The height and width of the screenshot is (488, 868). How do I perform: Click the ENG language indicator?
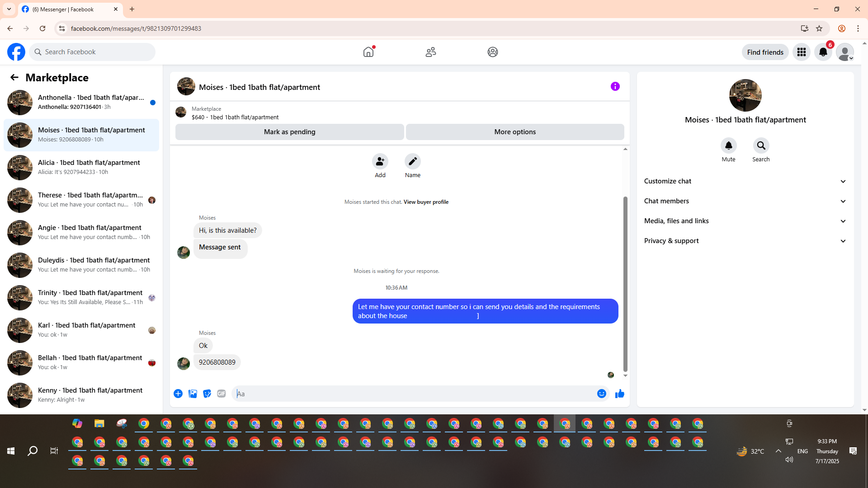click(802, 451)
